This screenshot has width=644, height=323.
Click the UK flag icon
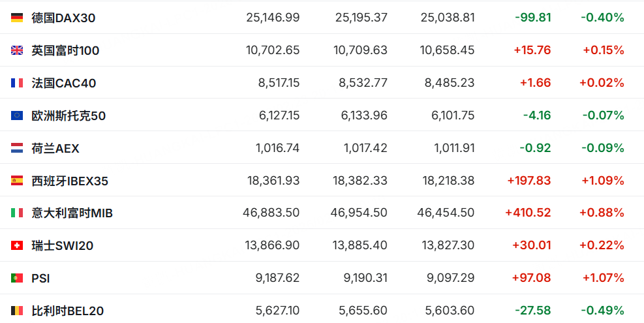tap(17, 50)
